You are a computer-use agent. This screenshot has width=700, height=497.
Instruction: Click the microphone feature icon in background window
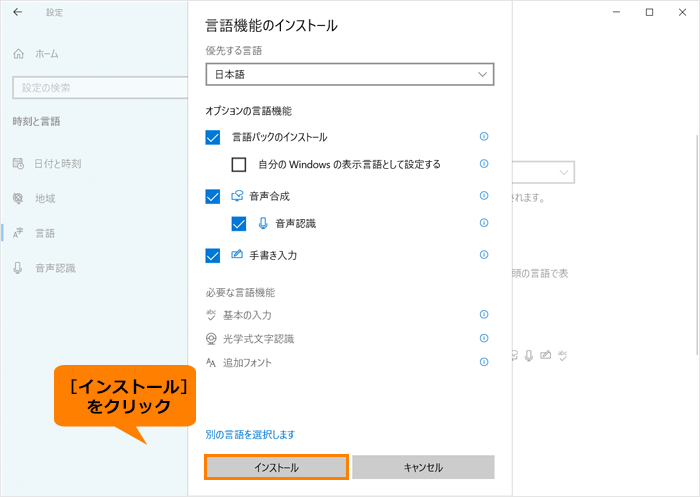[x=529, y=355]
